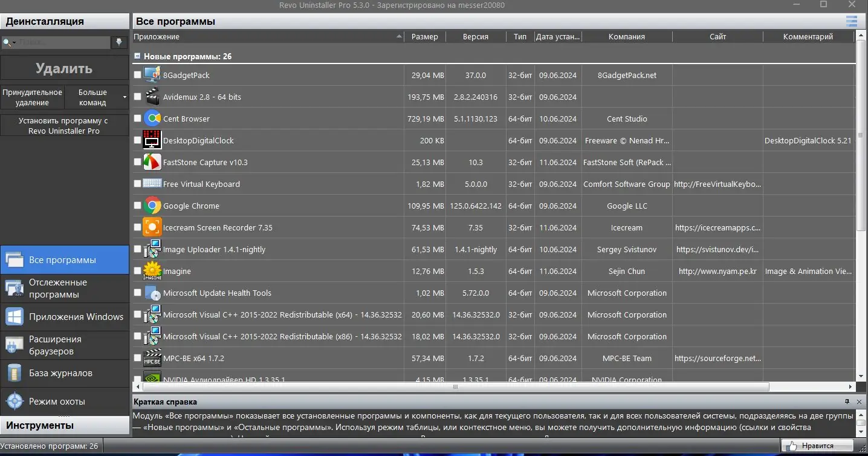Sort the list by Размер column
868x456 pixels.
coord(425,36)
